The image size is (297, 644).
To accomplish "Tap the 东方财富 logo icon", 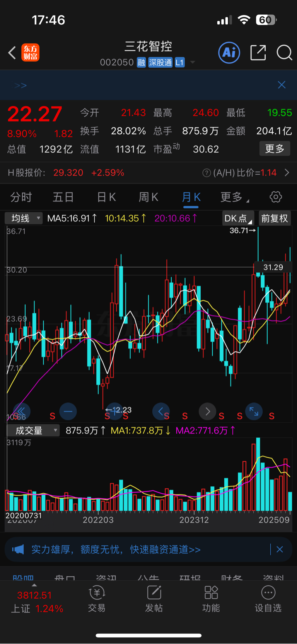I will [31, 53].
